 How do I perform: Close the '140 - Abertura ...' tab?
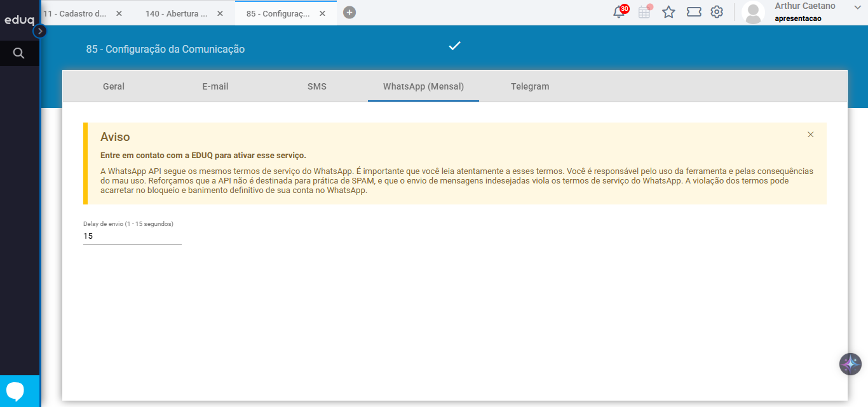pyautogui.click(x=220, y=13)
